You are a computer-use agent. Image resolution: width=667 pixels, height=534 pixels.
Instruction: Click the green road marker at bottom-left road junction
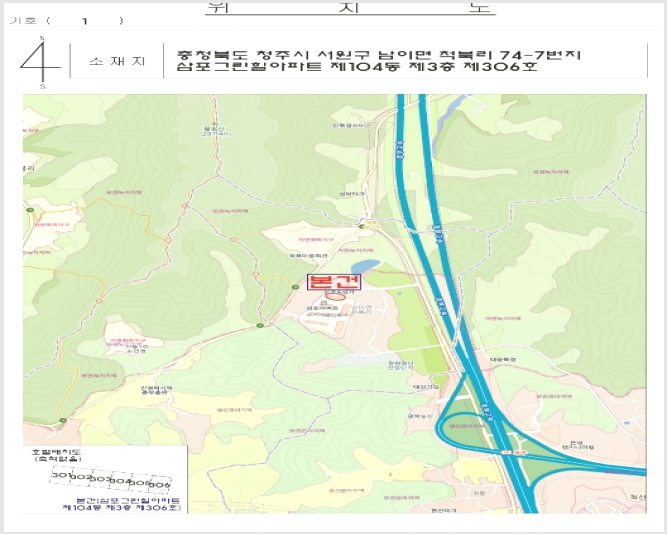63,420
